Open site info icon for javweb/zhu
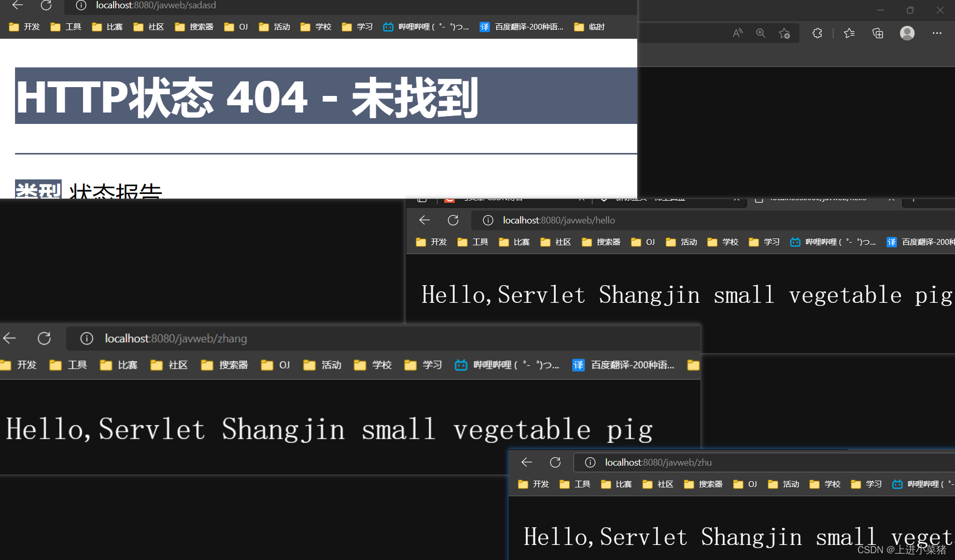Viewport: 955px width, 560px height. point(590,462)
